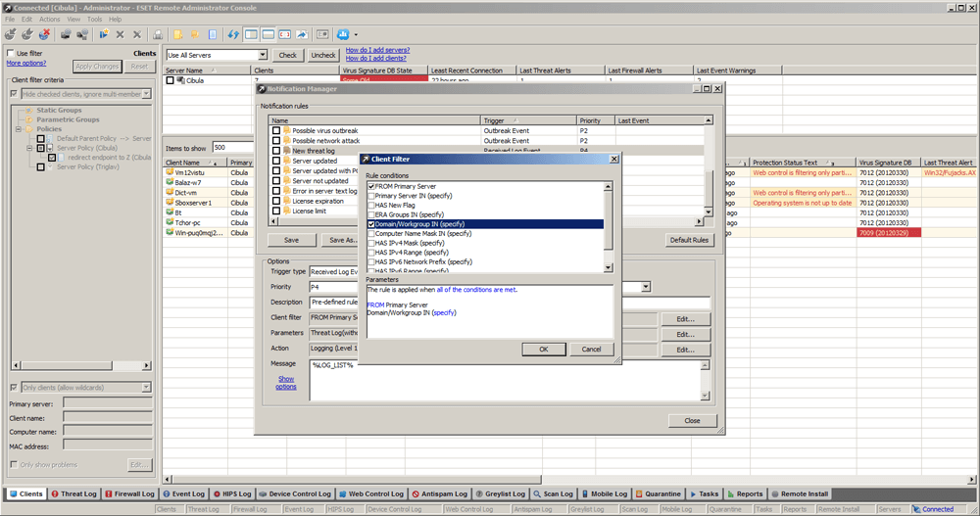Viewport: 980px width, 516px height.
Task: Open the Actions menu
Action: pyautogui.click(x=50, y=20)
